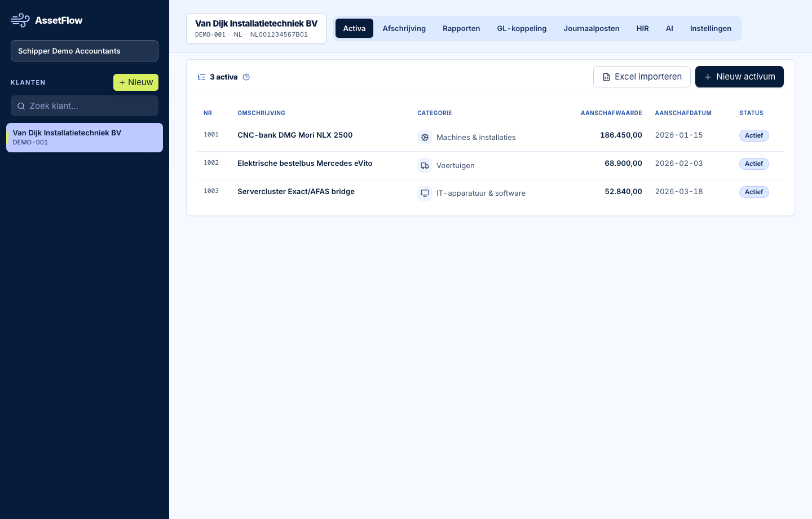Image resolution: width=812 pixels, height=519 pixels.
Task: Click the NL001234567B01 VAT number
Action: (x=279, y=34)
